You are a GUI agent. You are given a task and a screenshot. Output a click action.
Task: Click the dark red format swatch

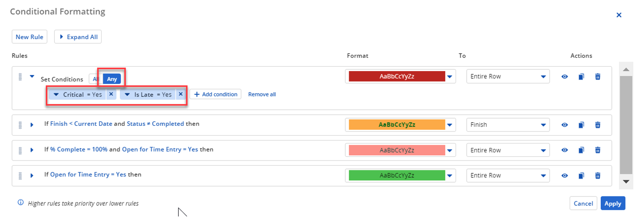397,76
